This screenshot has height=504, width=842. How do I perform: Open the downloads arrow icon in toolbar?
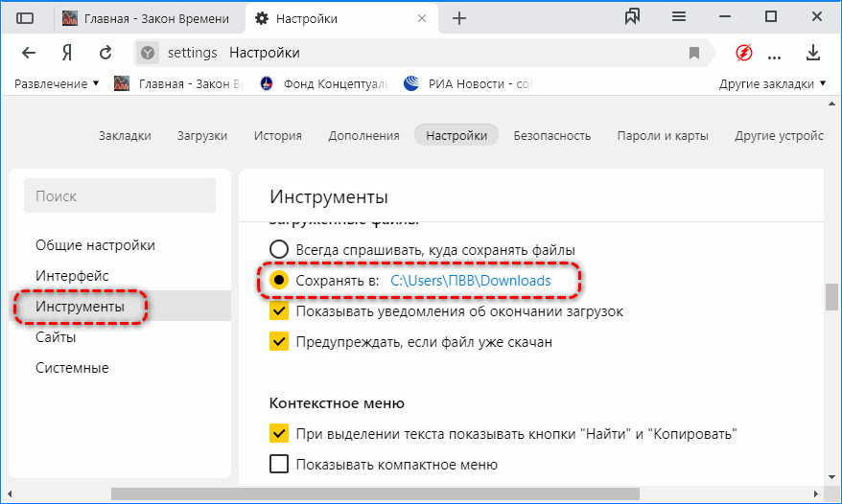pos(813,53)
